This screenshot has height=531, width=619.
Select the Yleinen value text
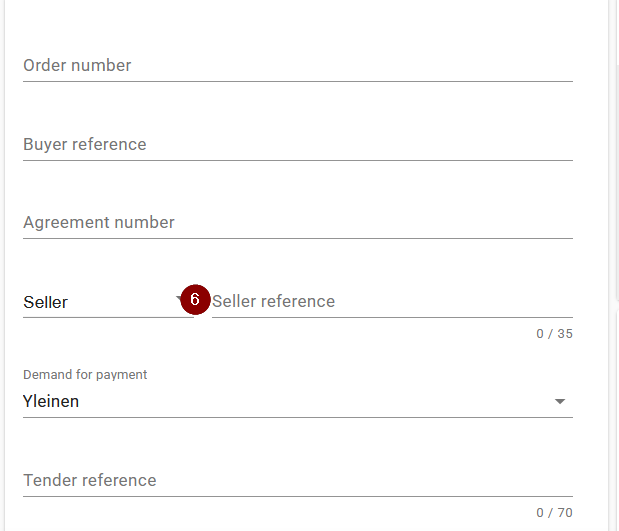(x=51, y=402)
